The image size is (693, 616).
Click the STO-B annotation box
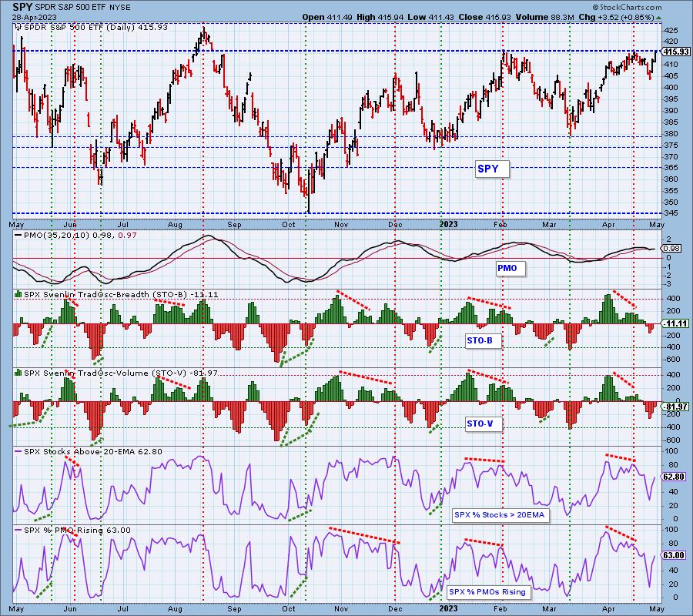pos(484,340)
